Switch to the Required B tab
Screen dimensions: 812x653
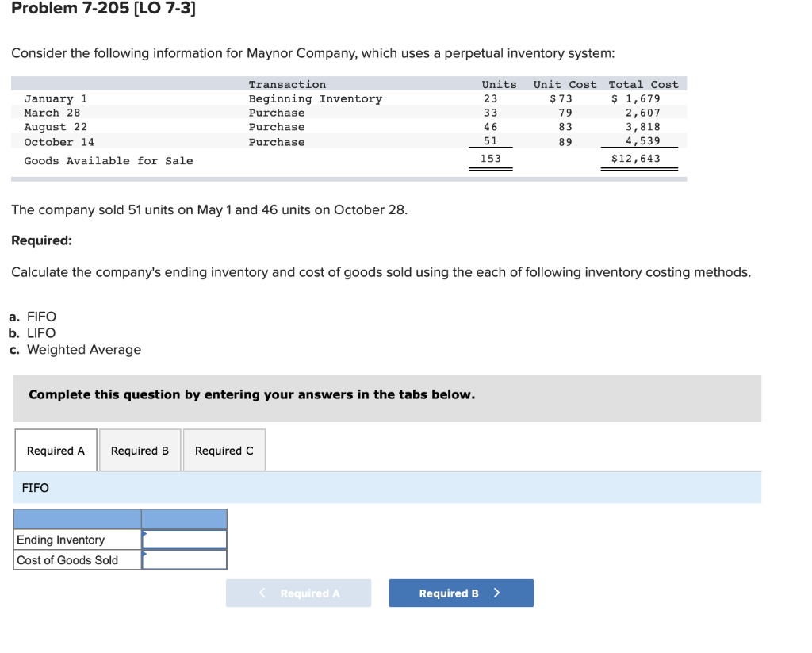point(140,450)
